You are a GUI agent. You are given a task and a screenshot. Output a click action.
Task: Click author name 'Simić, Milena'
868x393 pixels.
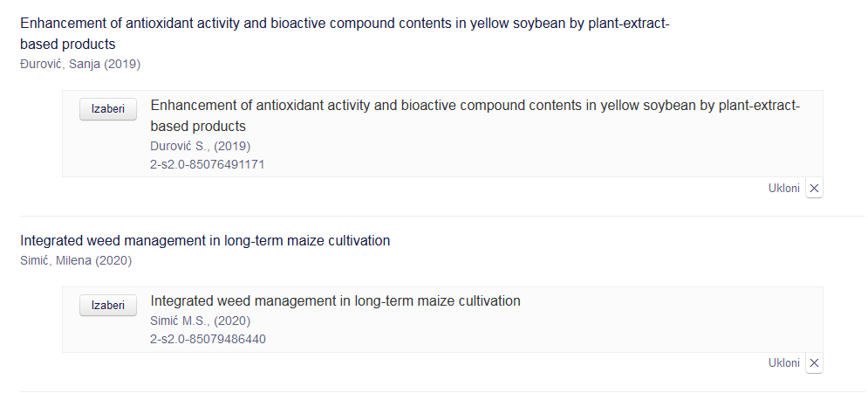click(56, 260)
